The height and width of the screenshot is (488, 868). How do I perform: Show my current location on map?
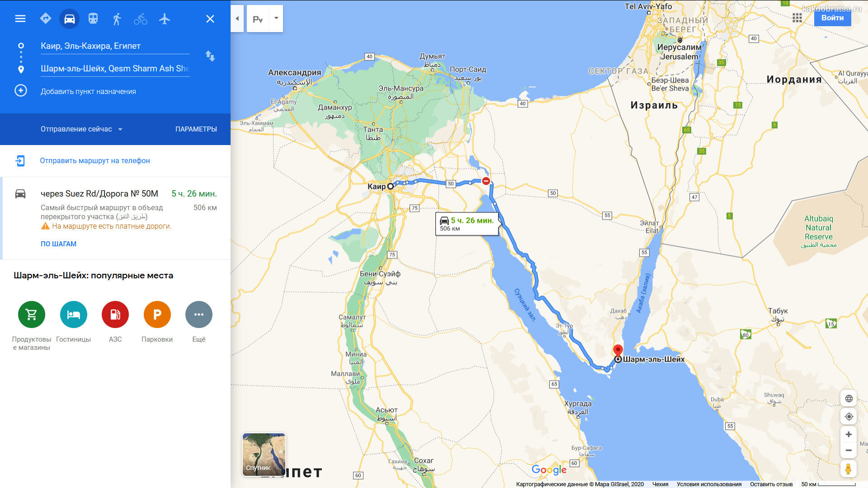coord(849,417)
